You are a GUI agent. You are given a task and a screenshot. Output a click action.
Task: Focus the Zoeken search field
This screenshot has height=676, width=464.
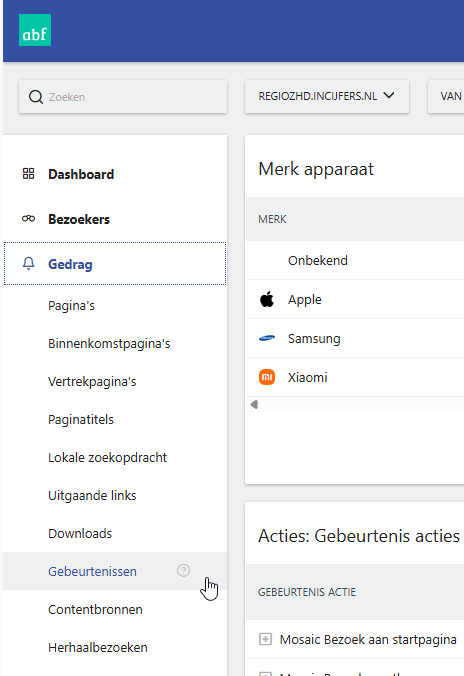click(123, 97)
